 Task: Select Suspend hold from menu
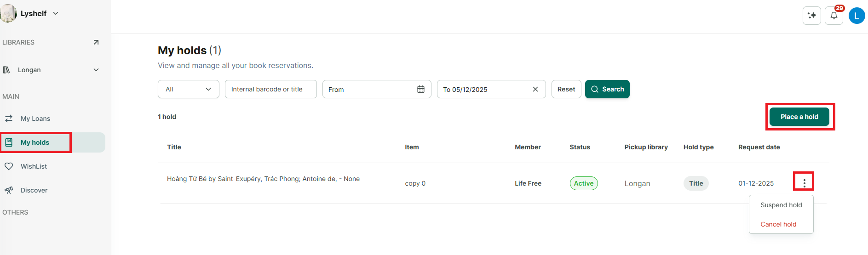(x=781, y=205)
